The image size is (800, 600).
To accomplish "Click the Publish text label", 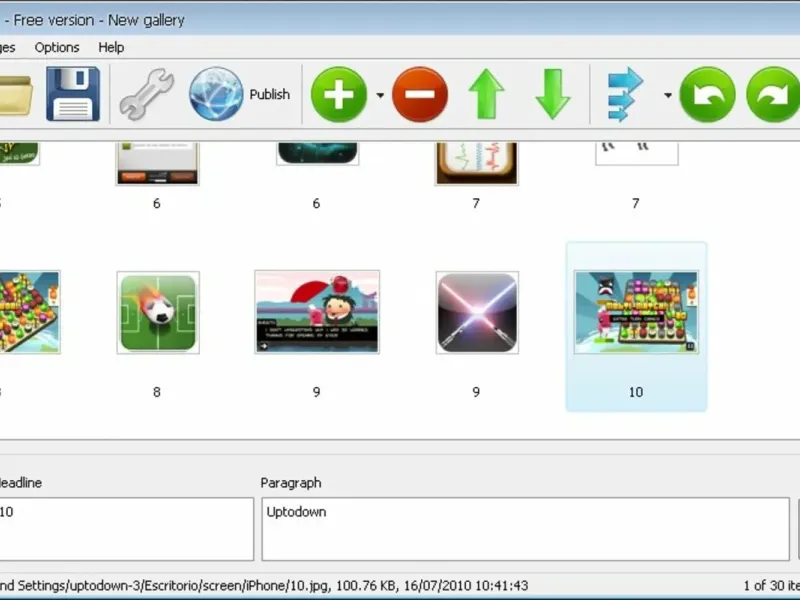I will pos(269,94).
